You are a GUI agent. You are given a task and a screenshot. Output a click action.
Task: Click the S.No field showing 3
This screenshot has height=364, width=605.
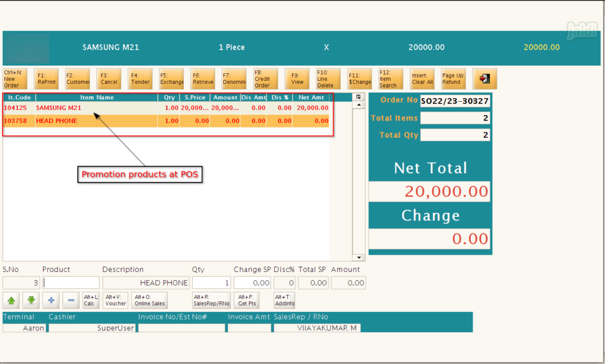tap(21, 283)
